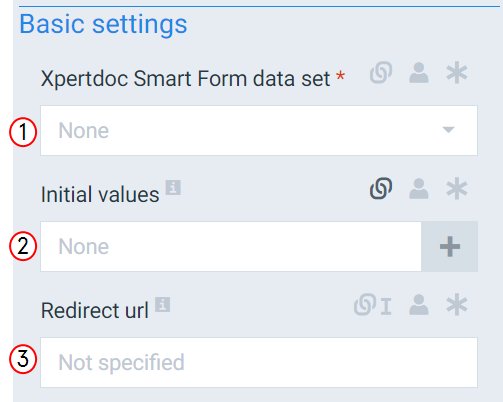Open the Smart Form data set dropdown arrow

448,129
